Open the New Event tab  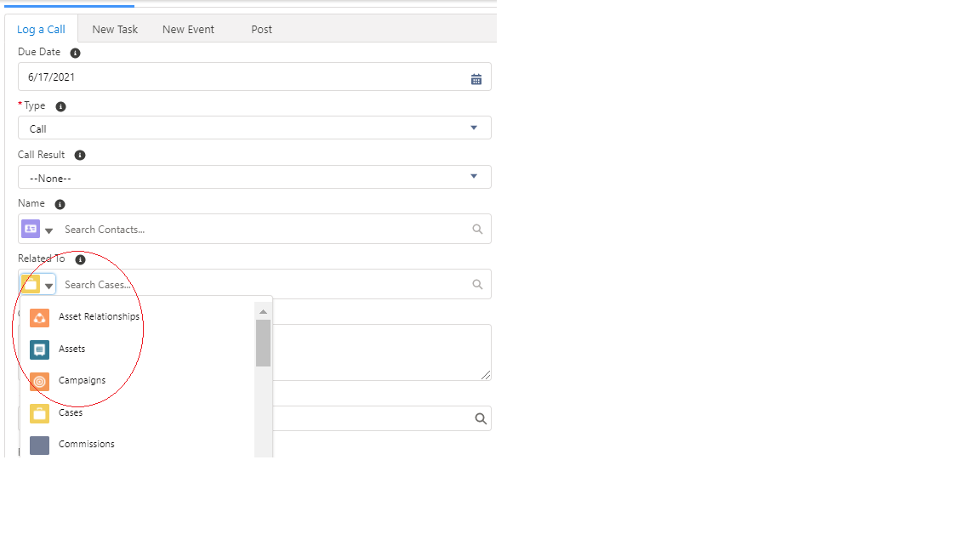pos(188,29)
